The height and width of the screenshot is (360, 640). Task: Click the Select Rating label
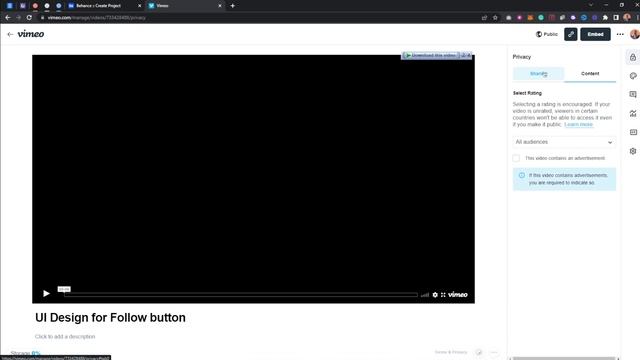click(x=527, y=93)
